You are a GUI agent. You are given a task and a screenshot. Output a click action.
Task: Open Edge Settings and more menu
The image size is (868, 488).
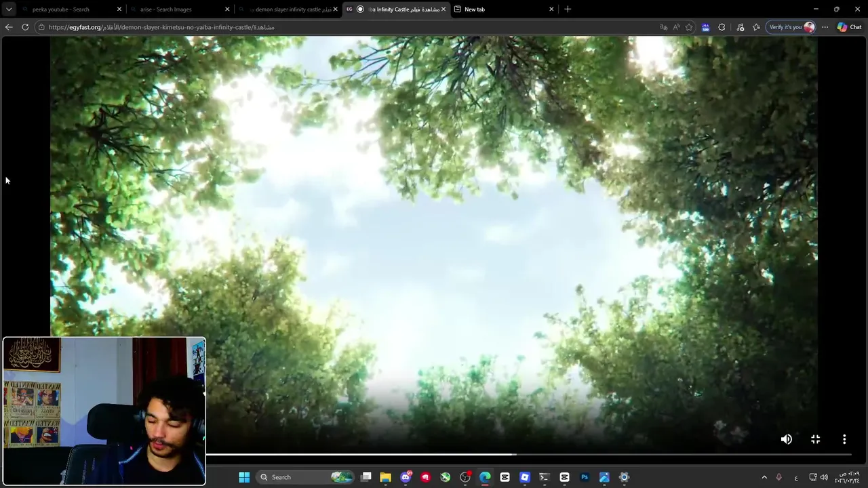tap(825, 27)
